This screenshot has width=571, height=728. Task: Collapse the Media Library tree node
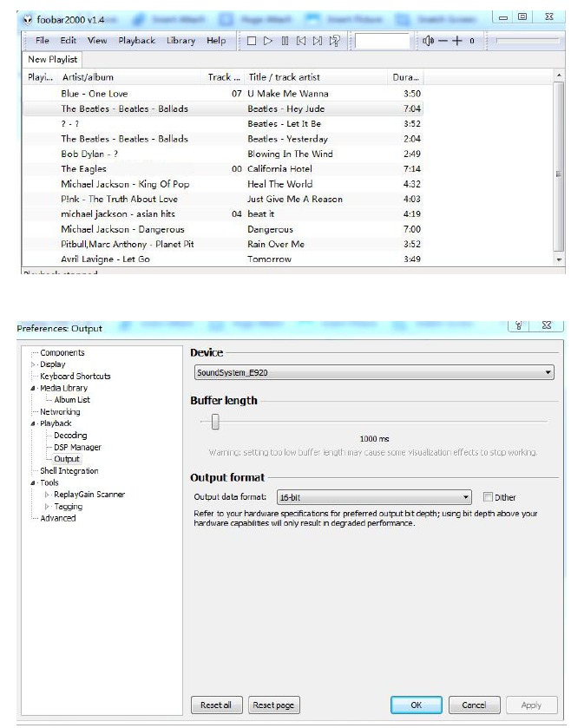[33, 388]
